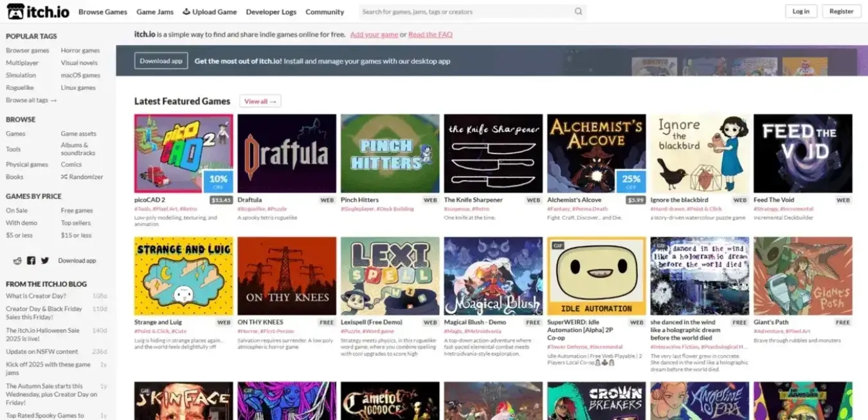Screen dimensions: 868x420
Task: Open the Draftula game thumbnail
Action: 287,153
